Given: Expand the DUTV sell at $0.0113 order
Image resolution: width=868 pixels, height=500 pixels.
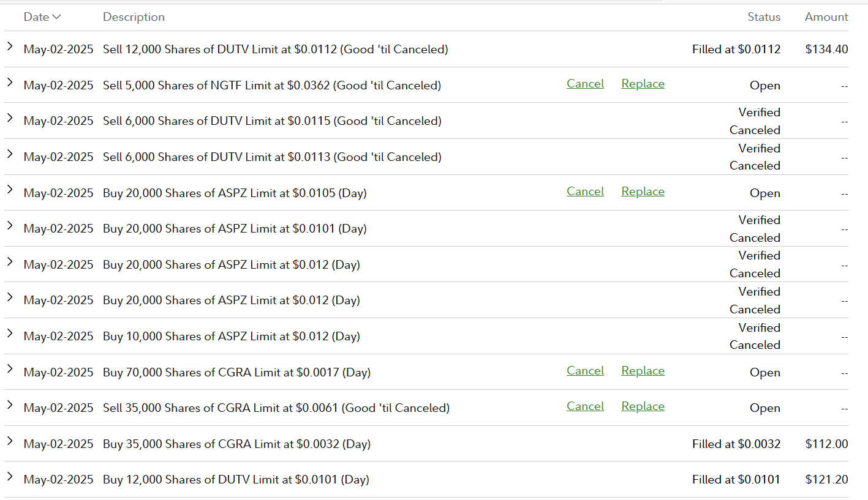Looking at the screenshot, I should click(x=10, y=154).
